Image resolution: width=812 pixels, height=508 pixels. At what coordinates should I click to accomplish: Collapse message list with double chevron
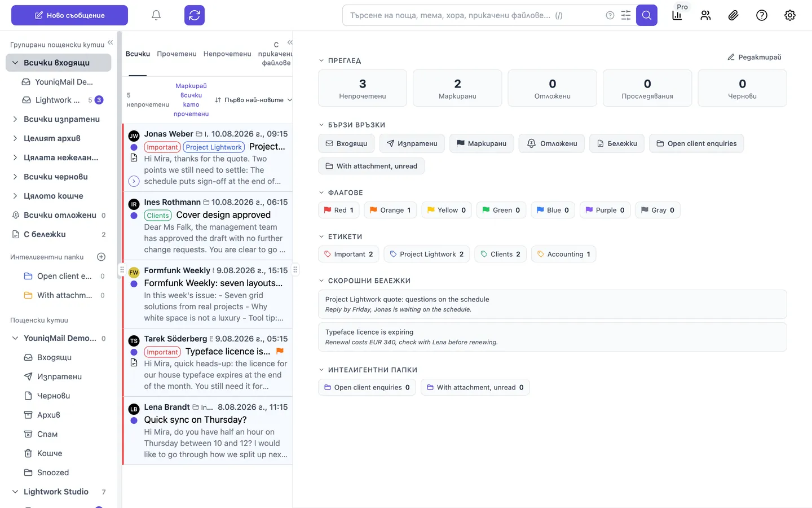point(290,42)
